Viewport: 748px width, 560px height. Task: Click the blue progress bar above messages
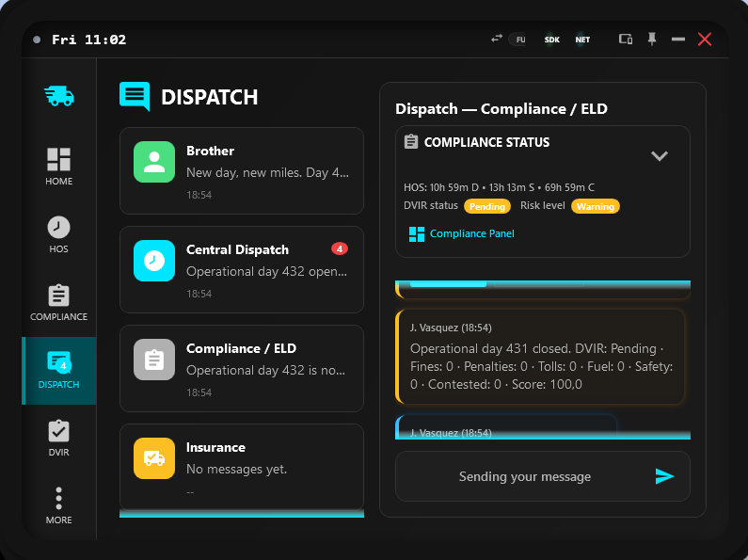pos(448,284)
